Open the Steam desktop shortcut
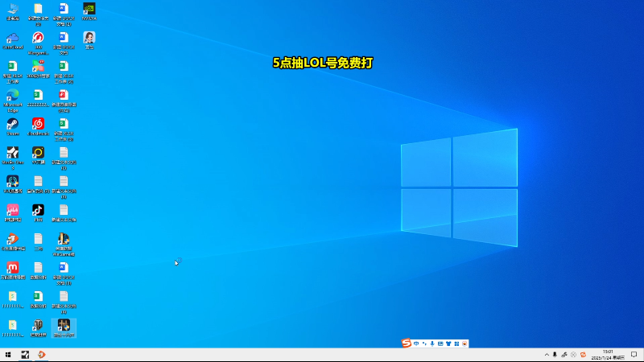Screen dimensions: 644x362 click(x=13, y=127)
